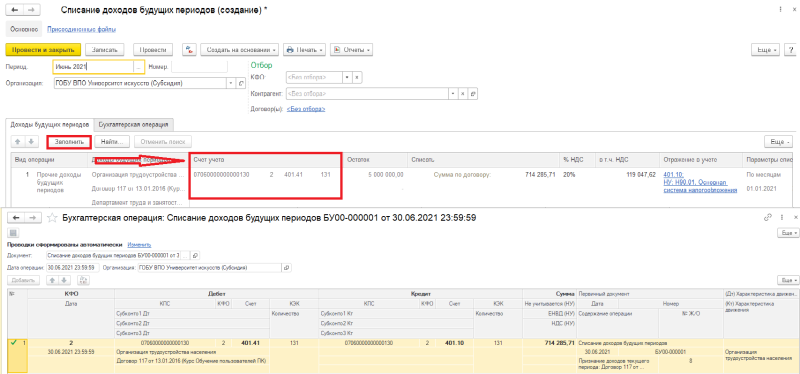Clear the КФО filter with the x button

357,78
